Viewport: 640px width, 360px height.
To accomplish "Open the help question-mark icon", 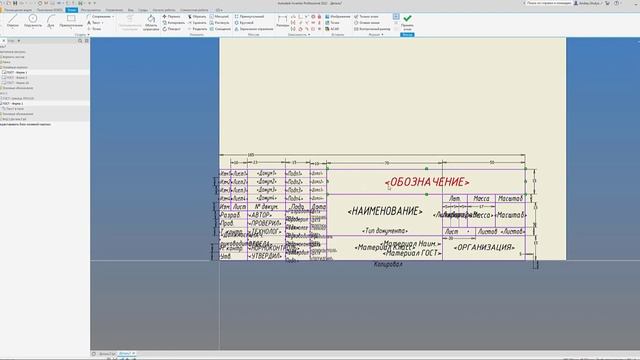I will point(616,3).
